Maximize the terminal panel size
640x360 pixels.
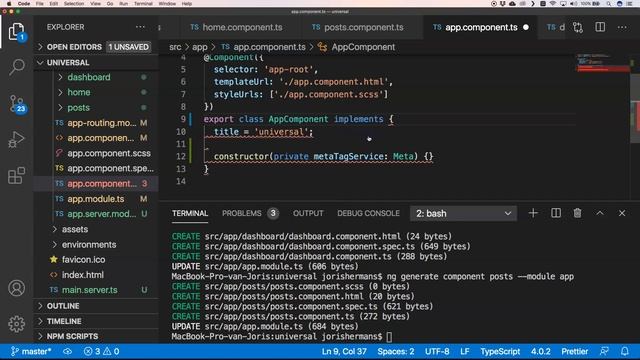click(600, 213)
